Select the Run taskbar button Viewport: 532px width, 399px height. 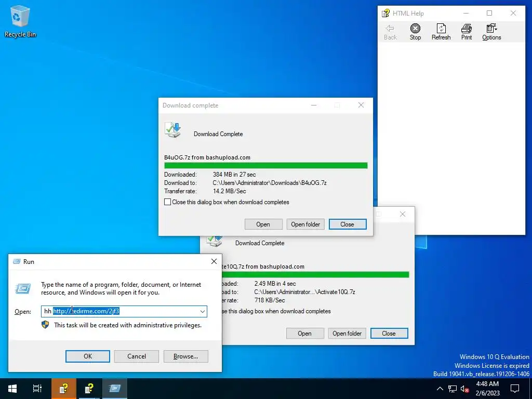tap(114, 389)
